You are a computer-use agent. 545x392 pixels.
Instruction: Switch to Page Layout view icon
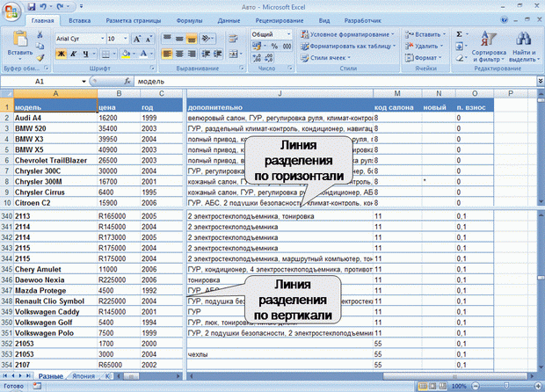click(432, 386)
